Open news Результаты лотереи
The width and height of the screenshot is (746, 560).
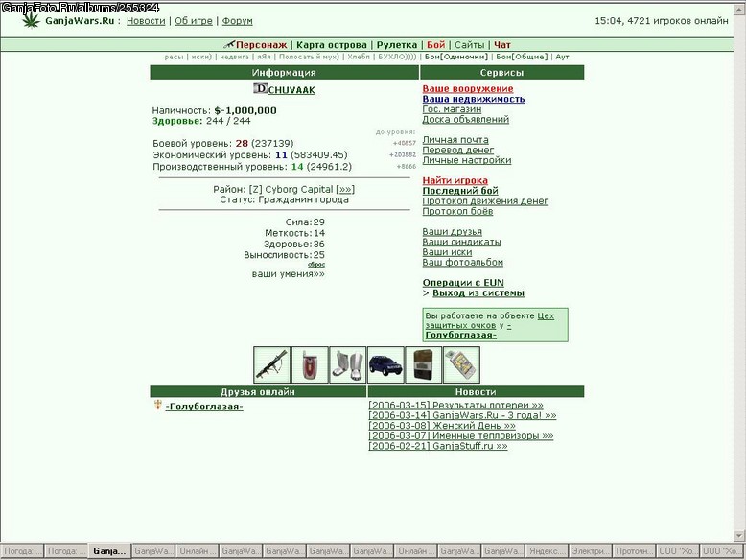(x=455, y=405)
